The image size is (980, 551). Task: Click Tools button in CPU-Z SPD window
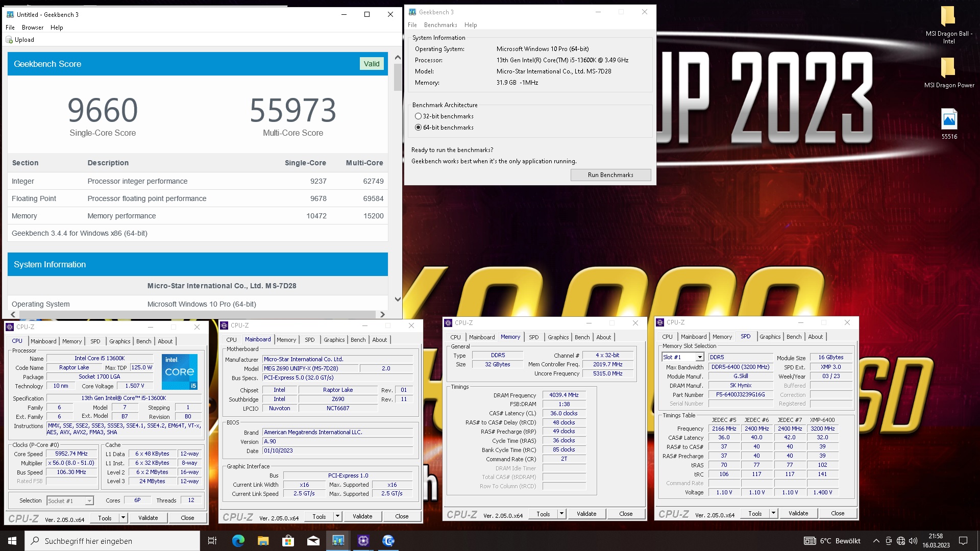pyautogui.click(x=755, y=513)
